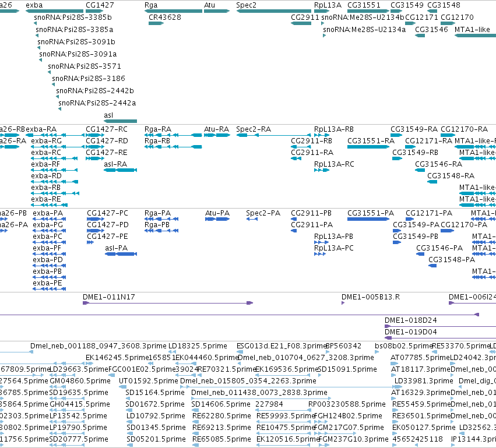Select the RE65085.5prime EST label
The width and height of the screenshot is (496, 448).
(x=221, y=439)
